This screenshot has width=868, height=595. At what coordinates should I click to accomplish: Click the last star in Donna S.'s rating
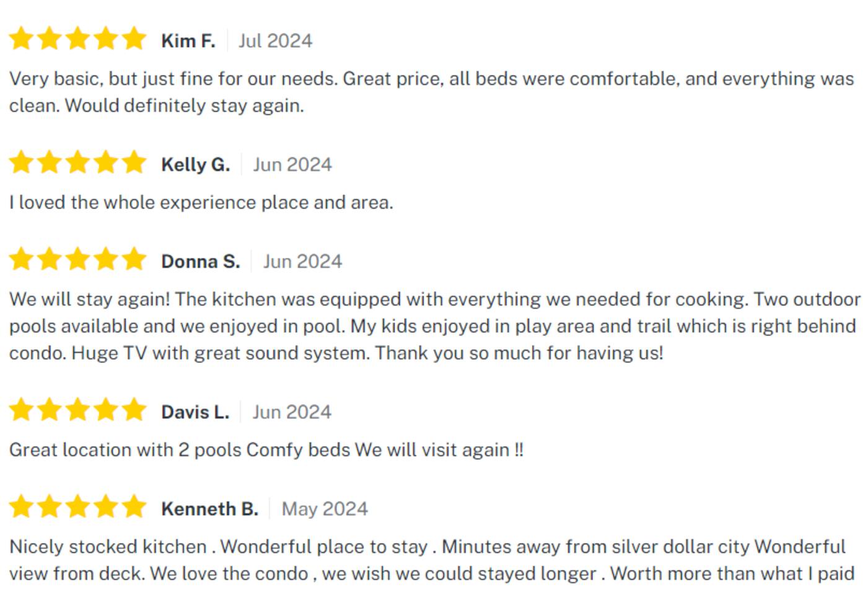coord(134,260)
